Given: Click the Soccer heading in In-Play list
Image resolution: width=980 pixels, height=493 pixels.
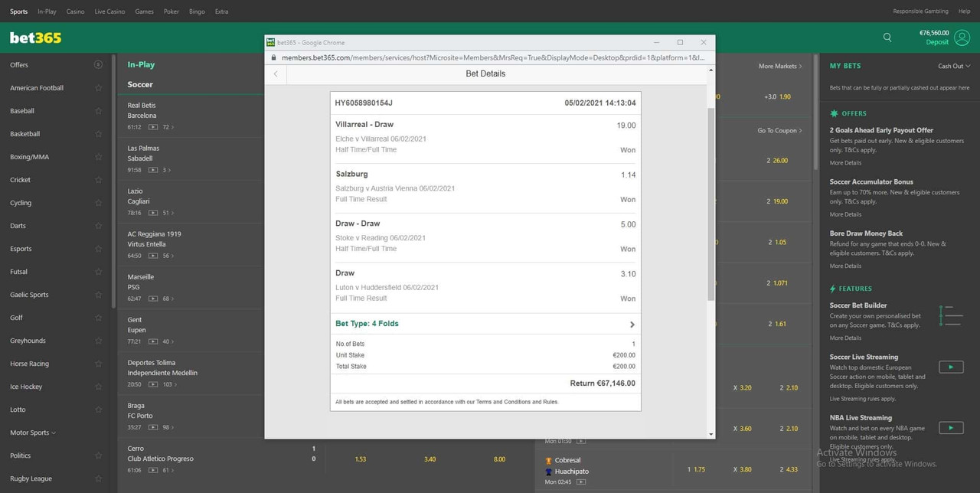Looking at the screenshot, I should coord(140,85).
